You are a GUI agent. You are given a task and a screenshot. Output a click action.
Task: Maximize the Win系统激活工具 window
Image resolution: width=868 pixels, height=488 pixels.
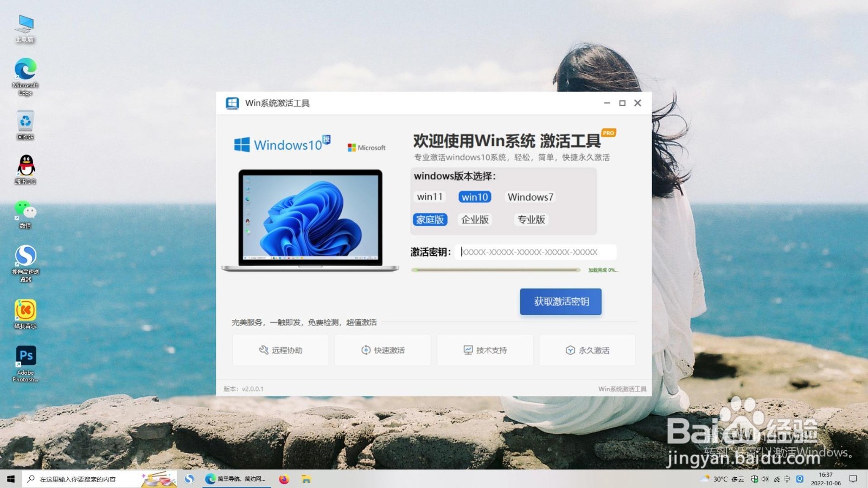coord(622,103)
